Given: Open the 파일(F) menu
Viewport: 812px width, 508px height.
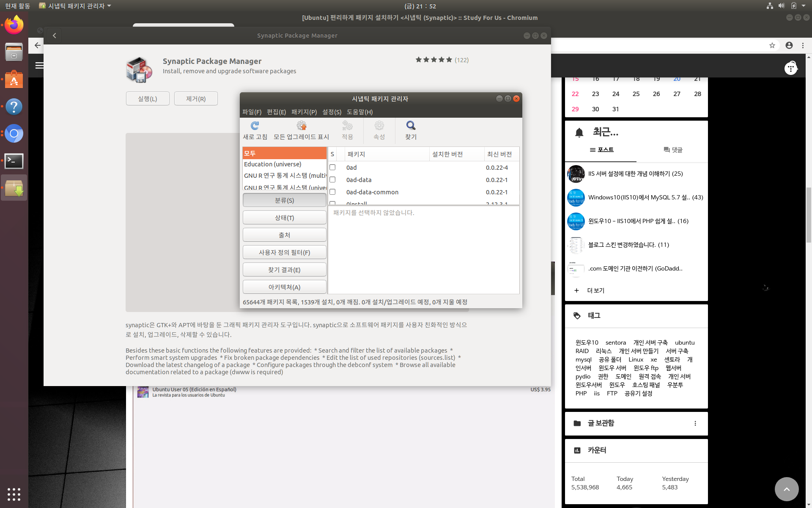Looking at the screenshot, I should (x=252, y=112).
